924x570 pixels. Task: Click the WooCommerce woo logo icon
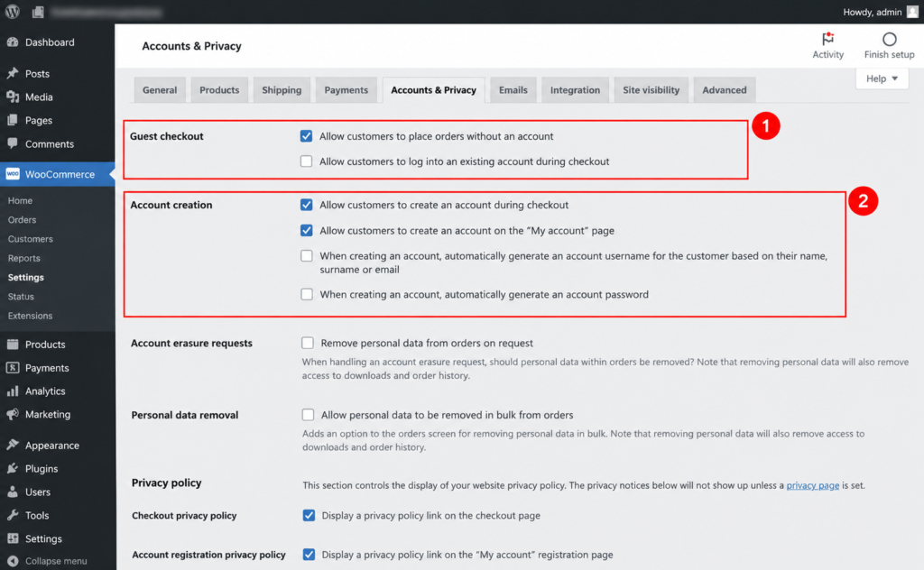click(x=13, y=174)
